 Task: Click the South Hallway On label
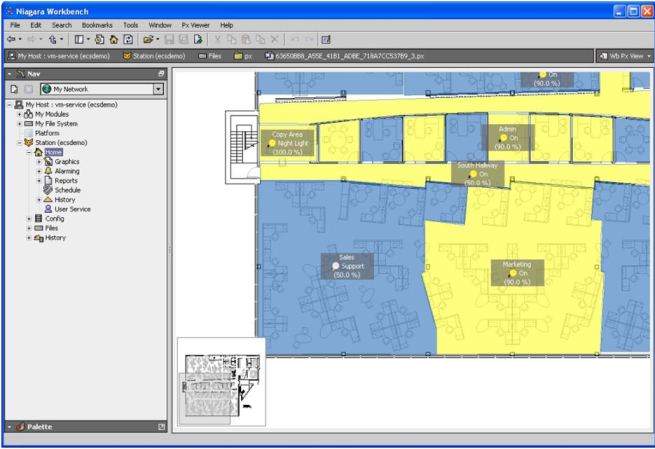click(477, 174)
